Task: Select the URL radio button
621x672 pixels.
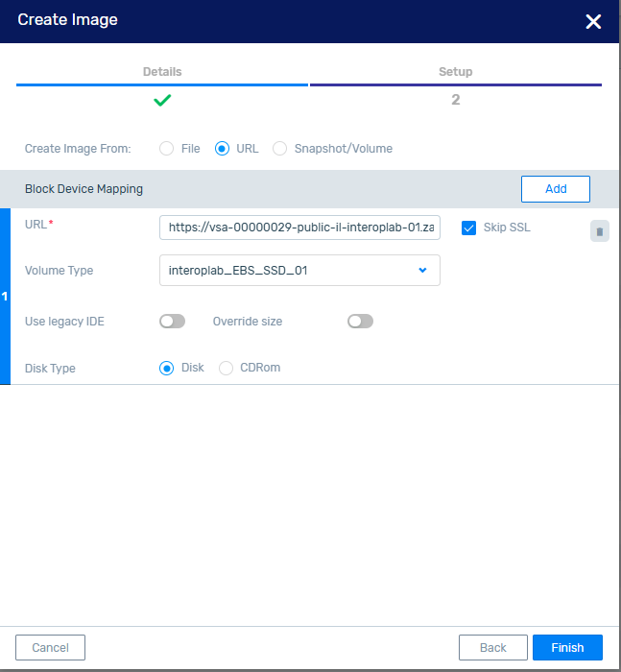Action: click(223, 149)
